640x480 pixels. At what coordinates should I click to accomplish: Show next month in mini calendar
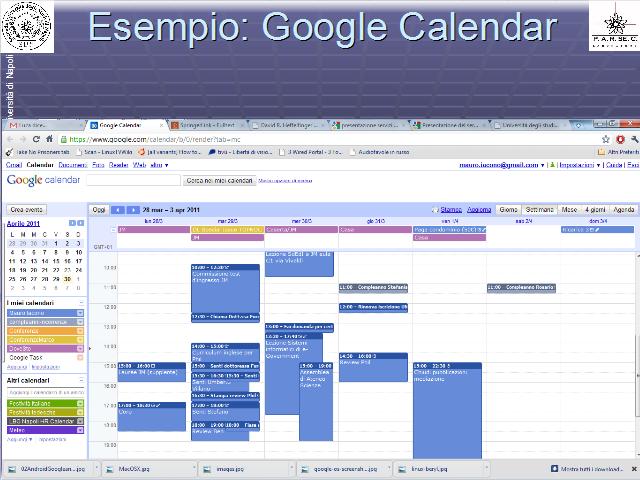tap(80, 223)
